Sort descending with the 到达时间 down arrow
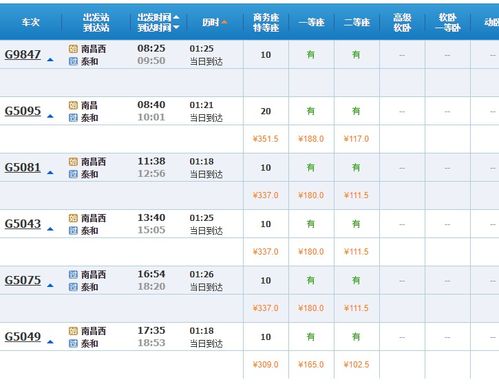 pos(176,27)
